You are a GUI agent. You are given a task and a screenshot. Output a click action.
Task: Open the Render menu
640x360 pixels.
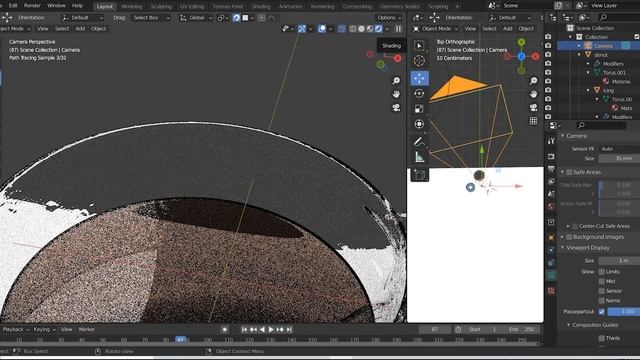point(32,6)
